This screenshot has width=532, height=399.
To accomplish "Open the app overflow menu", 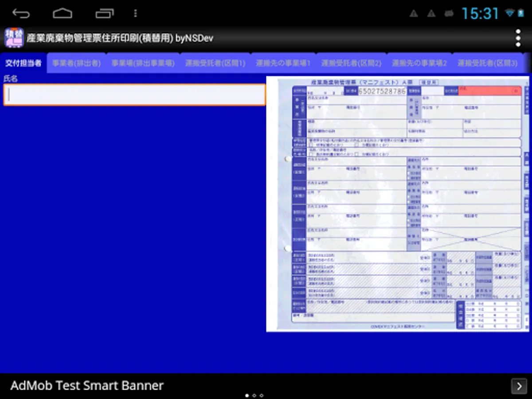I will [518, 38].
